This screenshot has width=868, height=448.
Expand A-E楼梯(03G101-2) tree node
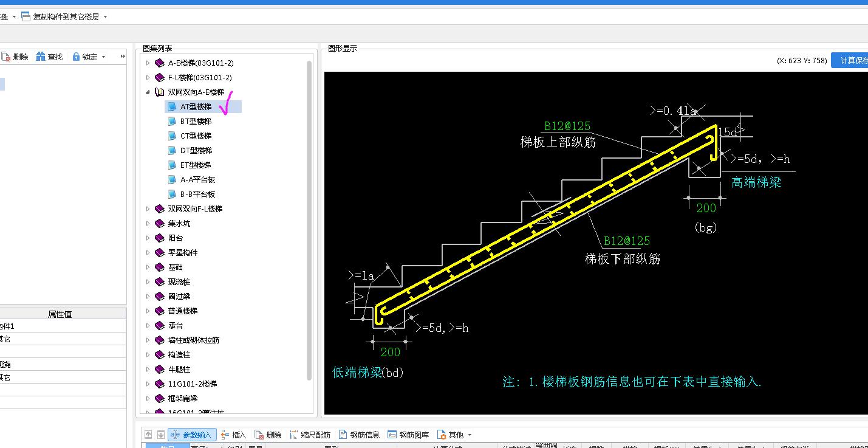(148, 63)
